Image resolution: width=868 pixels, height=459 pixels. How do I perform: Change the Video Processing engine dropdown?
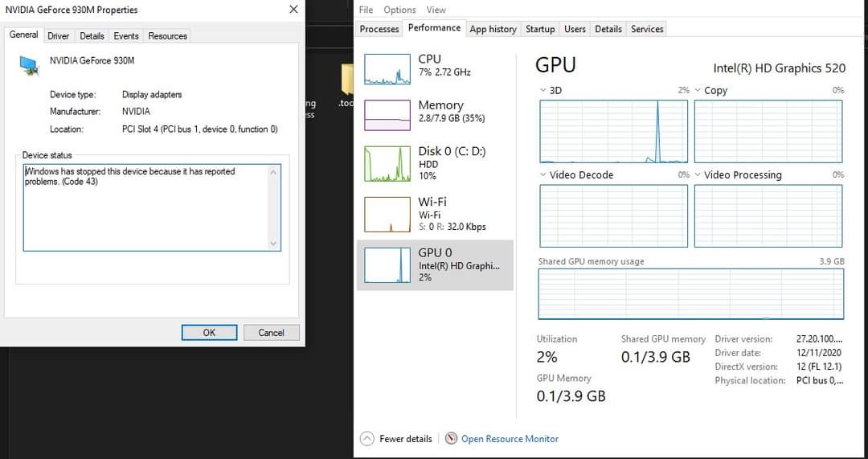click(x=698, y=174)
